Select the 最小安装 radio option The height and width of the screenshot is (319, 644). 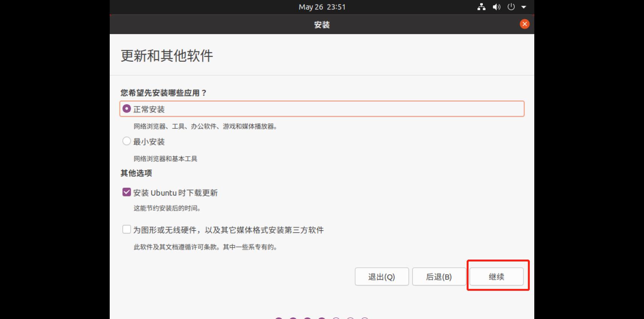coord(127,141)
